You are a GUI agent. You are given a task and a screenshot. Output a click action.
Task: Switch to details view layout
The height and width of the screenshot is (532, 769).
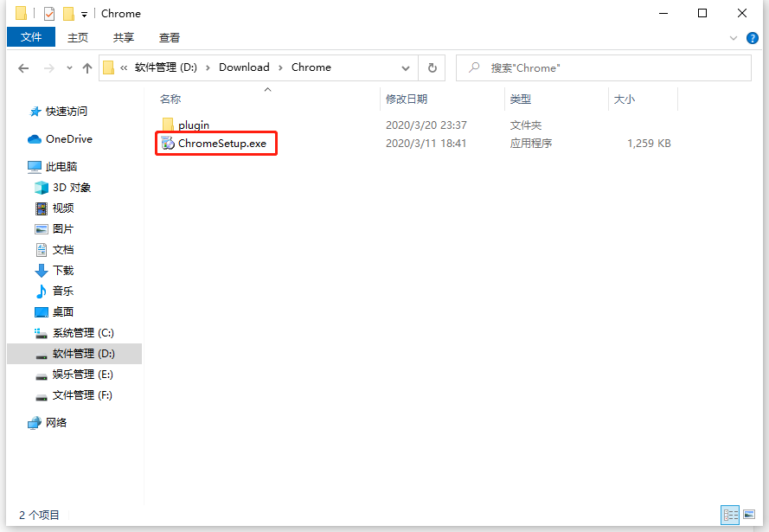(730, 515)
